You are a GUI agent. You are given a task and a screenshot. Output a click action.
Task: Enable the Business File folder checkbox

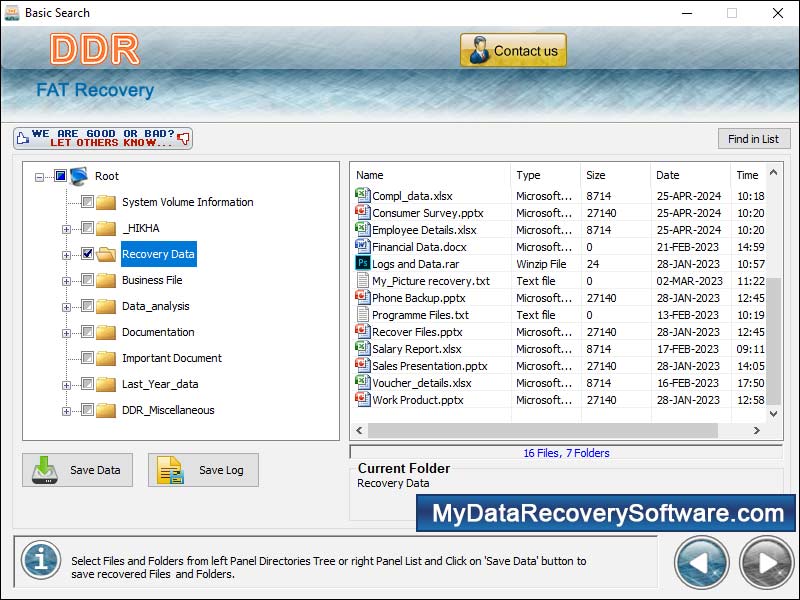click(x=88, y=280)
